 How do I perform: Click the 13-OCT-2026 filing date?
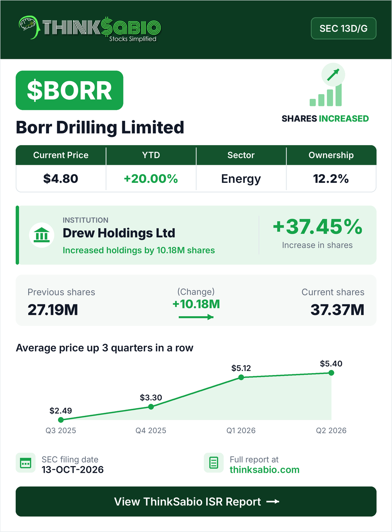[73, 470]
